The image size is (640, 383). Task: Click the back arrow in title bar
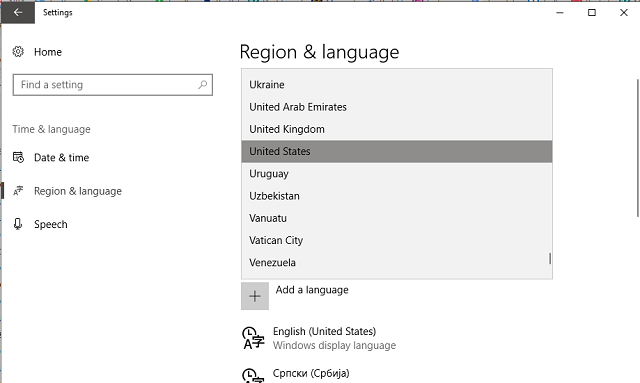point(18,12)
